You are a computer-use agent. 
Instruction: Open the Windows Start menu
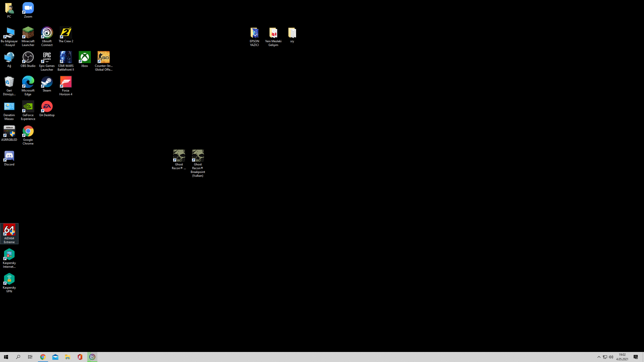tap(6, 357)
